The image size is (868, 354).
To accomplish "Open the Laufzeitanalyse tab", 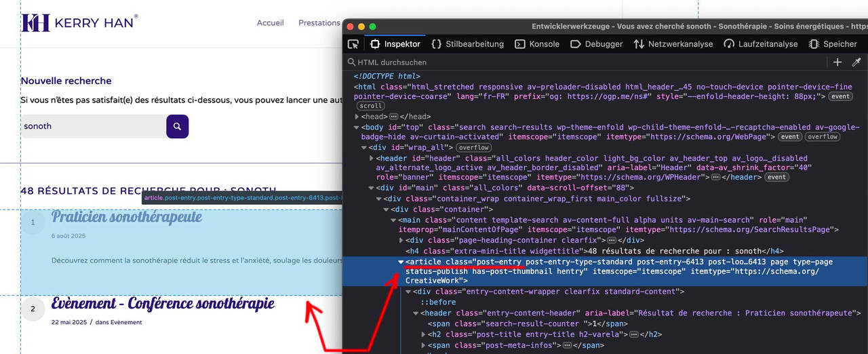I will pos(761,44).
